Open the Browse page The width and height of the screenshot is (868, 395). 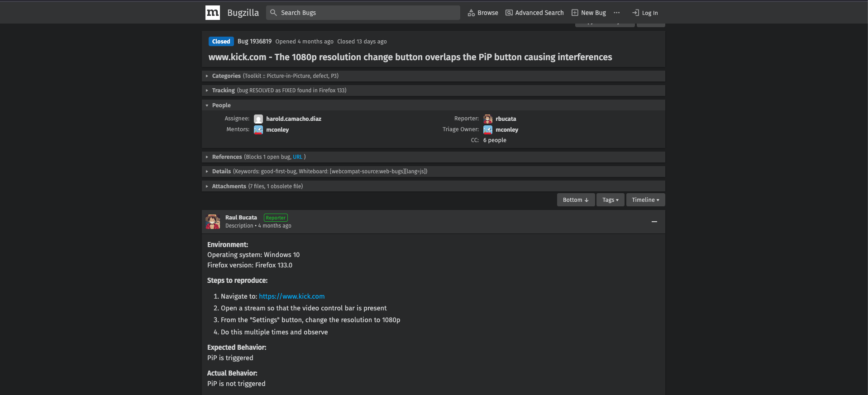coord(483,13)
